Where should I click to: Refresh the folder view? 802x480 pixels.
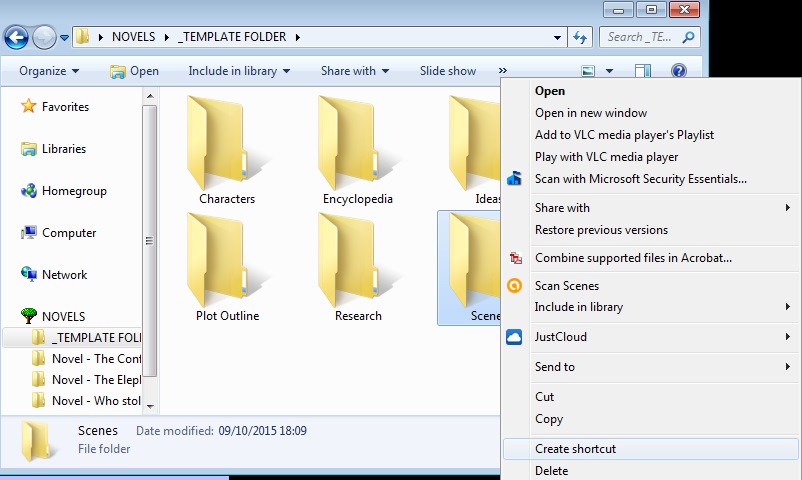[580, 37]
